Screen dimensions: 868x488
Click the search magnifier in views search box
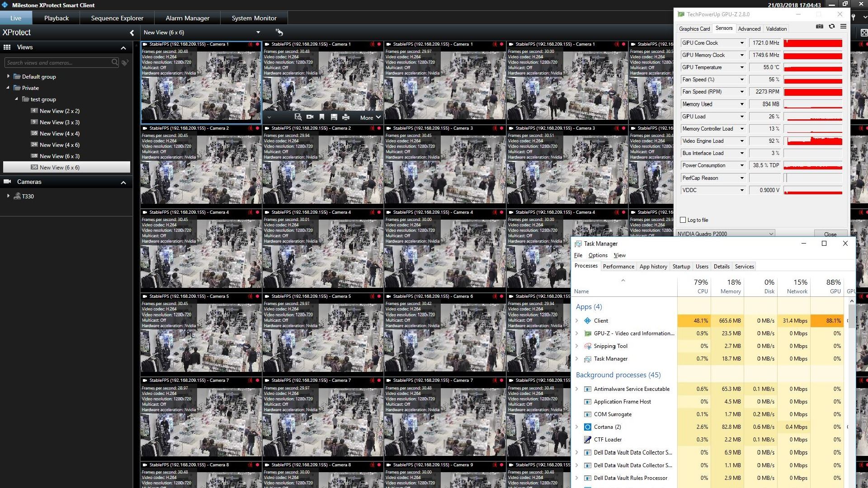[115, 62]
